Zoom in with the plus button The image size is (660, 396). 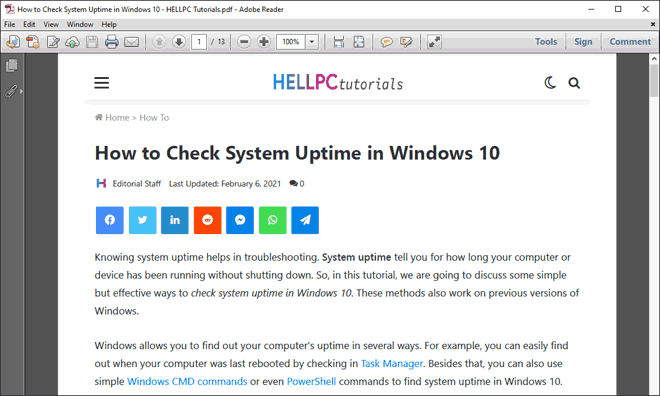[264, 42]
